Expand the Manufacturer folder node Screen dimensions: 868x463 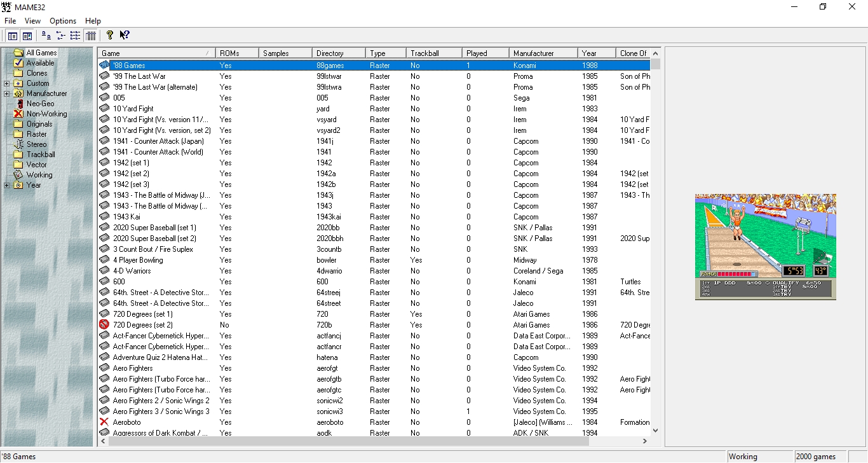click(x=6, y=93)
